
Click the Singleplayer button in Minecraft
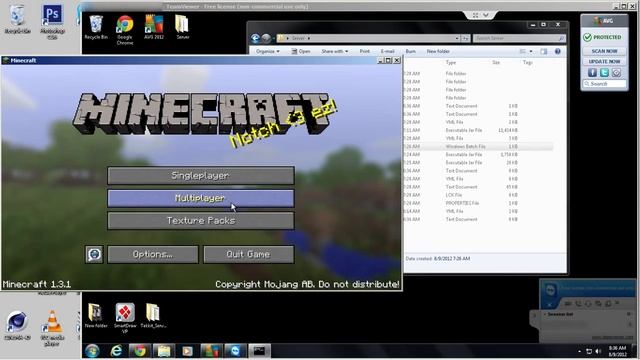[200, 176]
